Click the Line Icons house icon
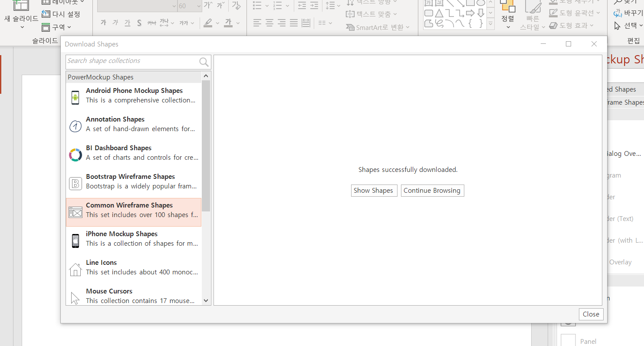Image resolution: width=644 pixels, height=346 pixels. [76, 270]
